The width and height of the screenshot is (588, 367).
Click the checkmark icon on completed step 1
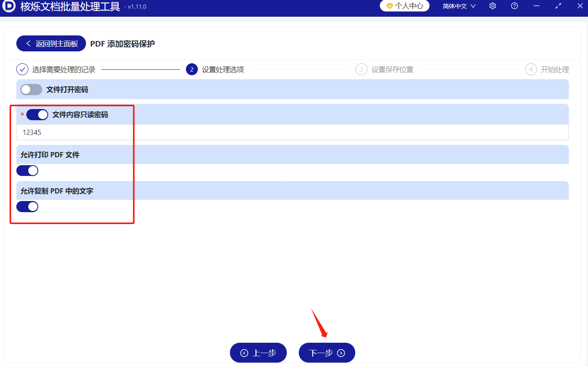pyautogui.click(x=22, y=69)
